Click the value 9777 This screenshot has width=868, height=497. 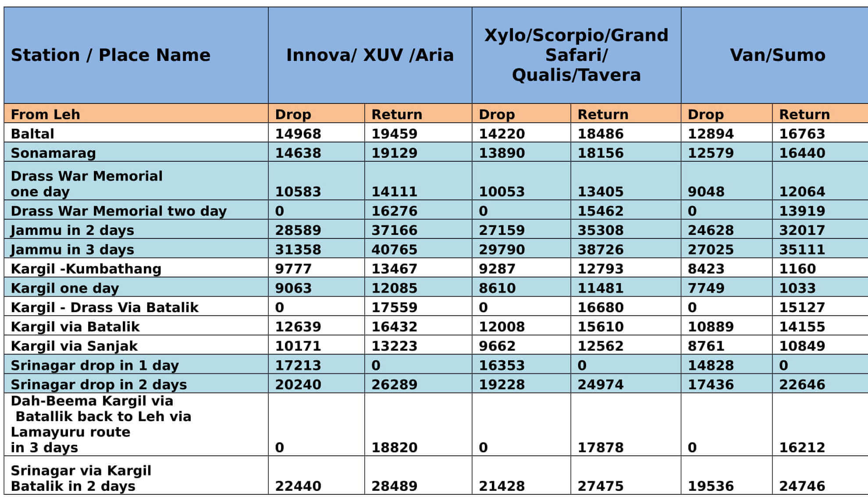tap(293, 269)
